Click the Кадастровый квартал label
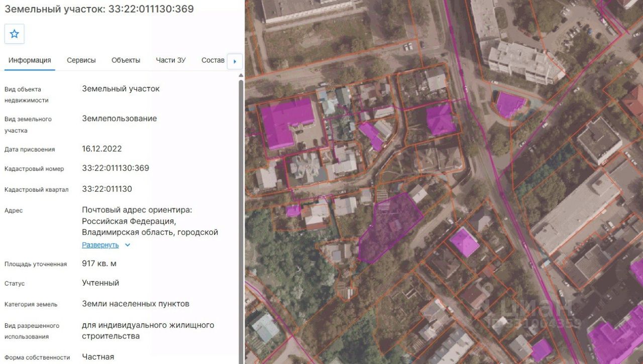 point(37,190)
